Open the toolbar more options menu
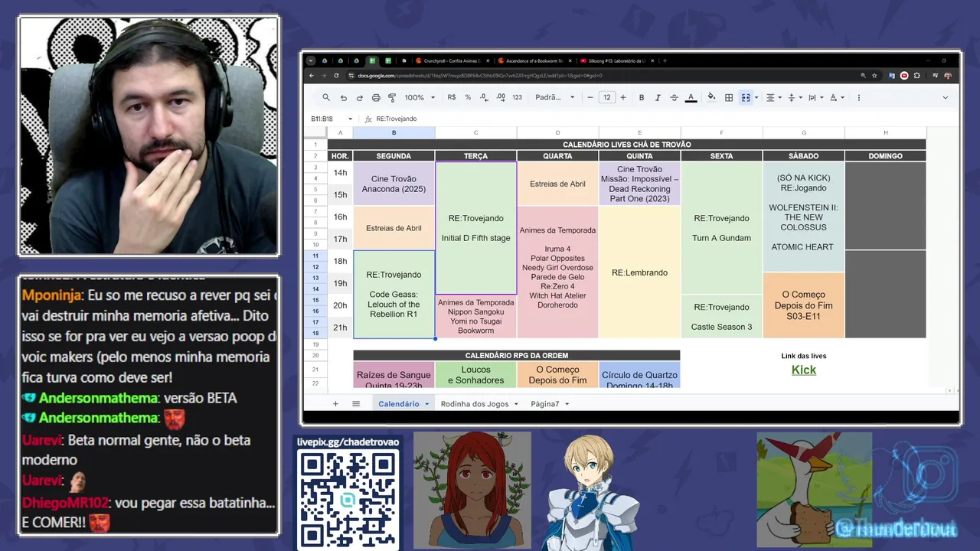This screenshot has width=980, height=551. click(858, 97)
